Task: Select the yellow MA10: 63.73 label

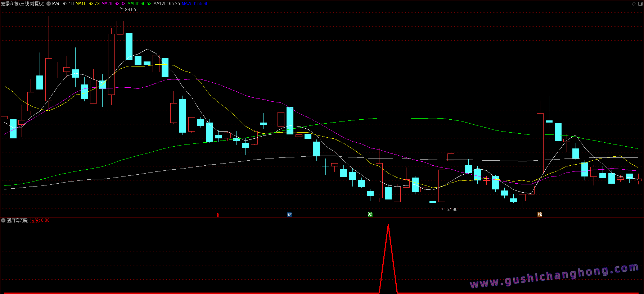Action: tap(87, 4)
